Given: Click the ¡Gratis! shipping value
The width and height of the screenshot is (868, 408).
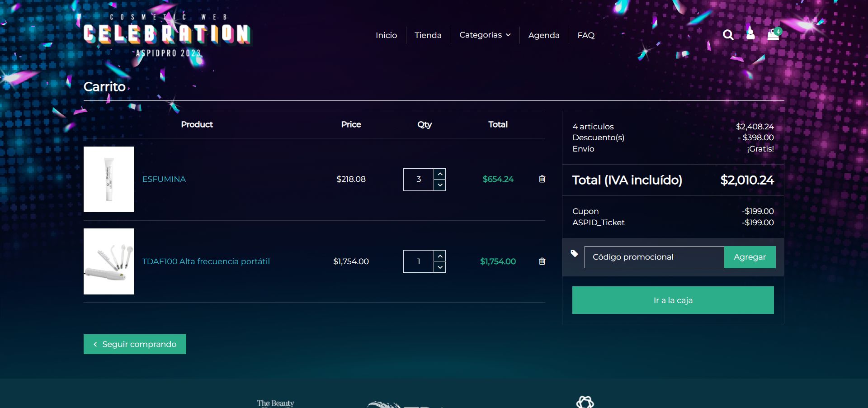Looking at the screenshot, I should coord(760,149).
